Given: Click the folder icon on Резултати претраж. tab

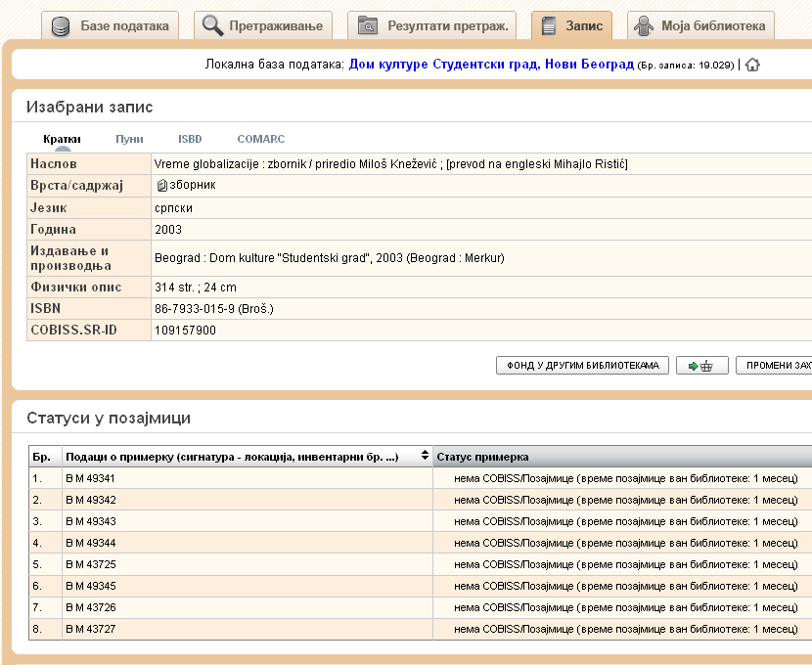Looking at the screenshot, I should [368, 26].
